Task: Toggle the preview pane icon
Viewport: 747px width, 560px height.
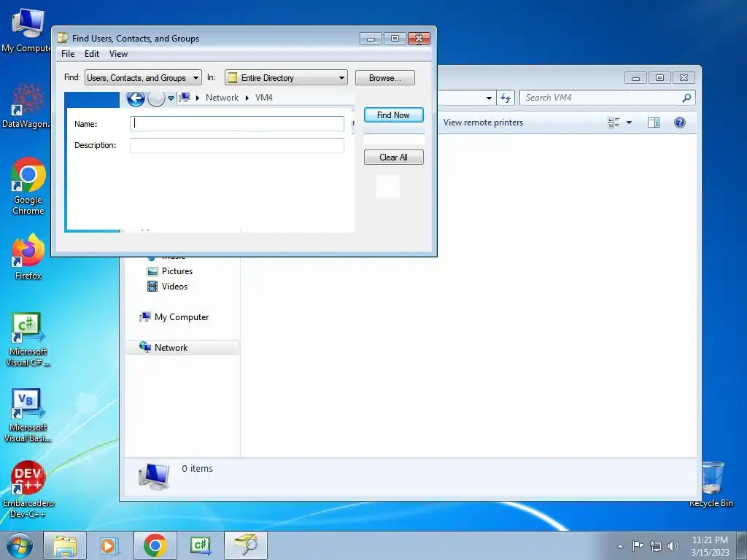Action: [x=654, y=122]
